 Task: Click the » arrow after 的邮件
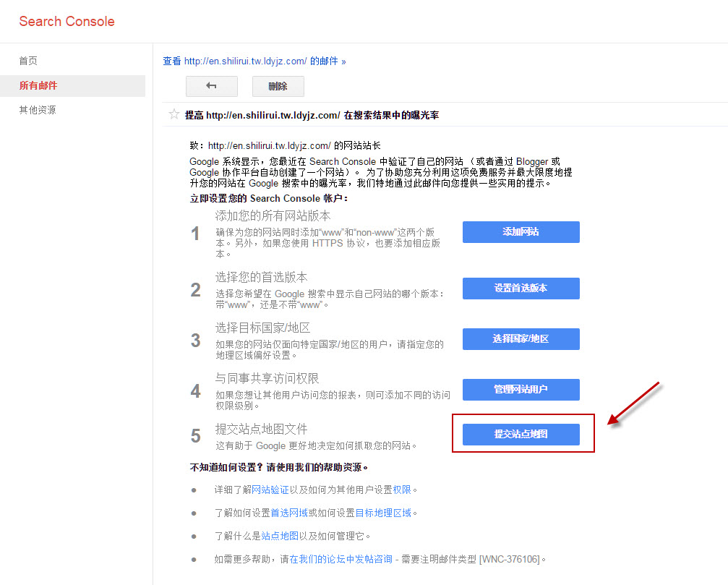point(343,61)
